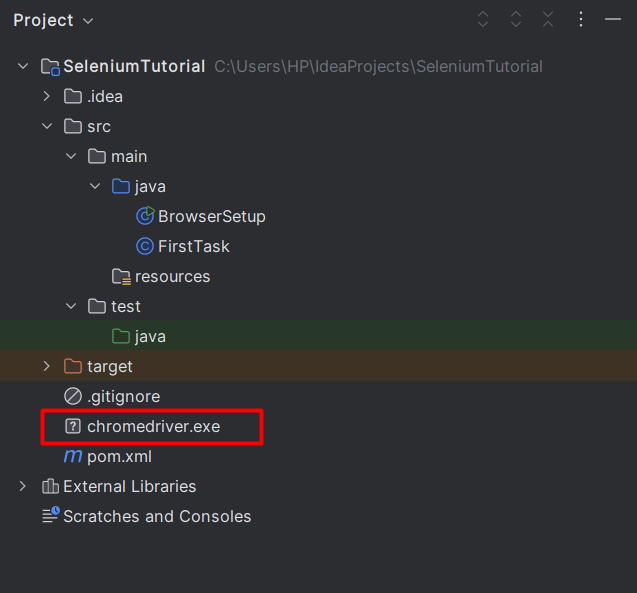637x593 pixels.
Task: Click the Maven icon beside pom.xml
Action: point(73,456)
